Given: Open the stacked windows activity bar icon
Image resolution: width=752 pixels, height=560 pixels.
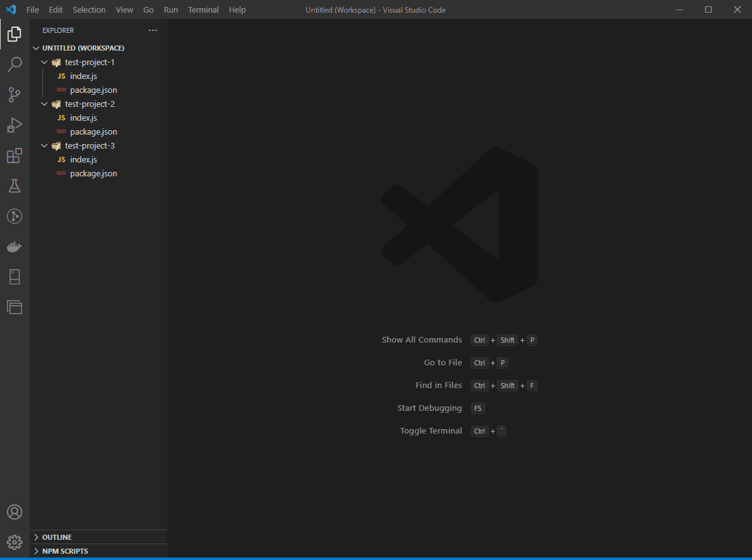Looking at the screenshot, I should [15, 307].
